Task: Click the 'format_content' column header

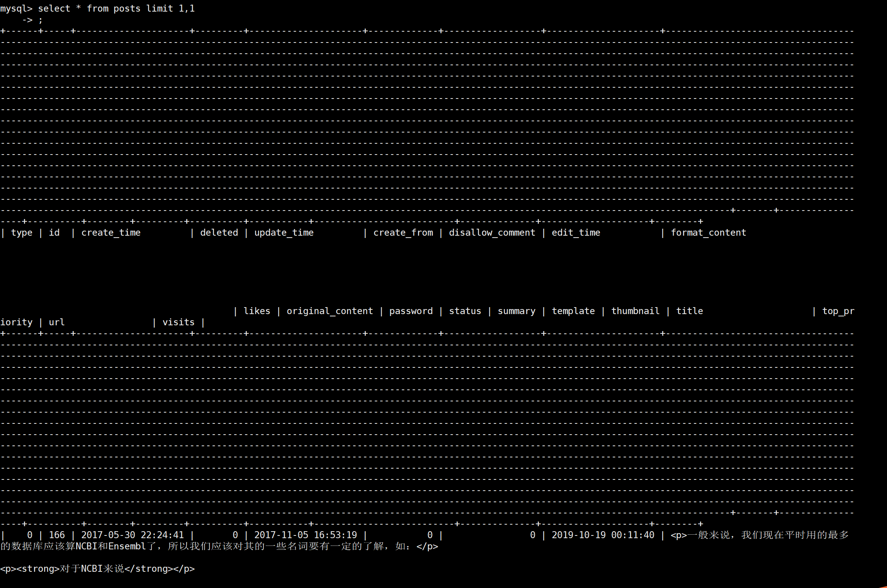Action: pyautogui.click(x=709, y=233)
